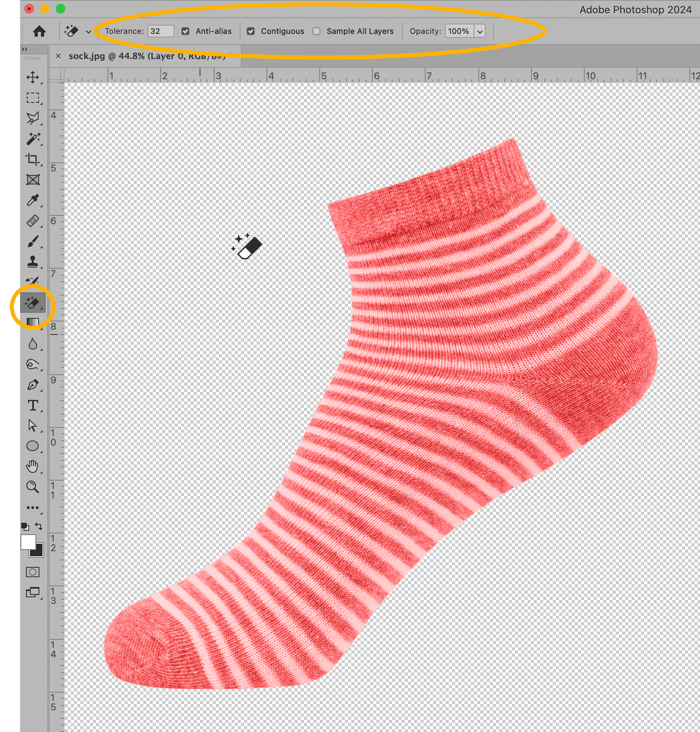Click the Tolerance input field
This screenshot has width=700, height=732.
point(161,31)
